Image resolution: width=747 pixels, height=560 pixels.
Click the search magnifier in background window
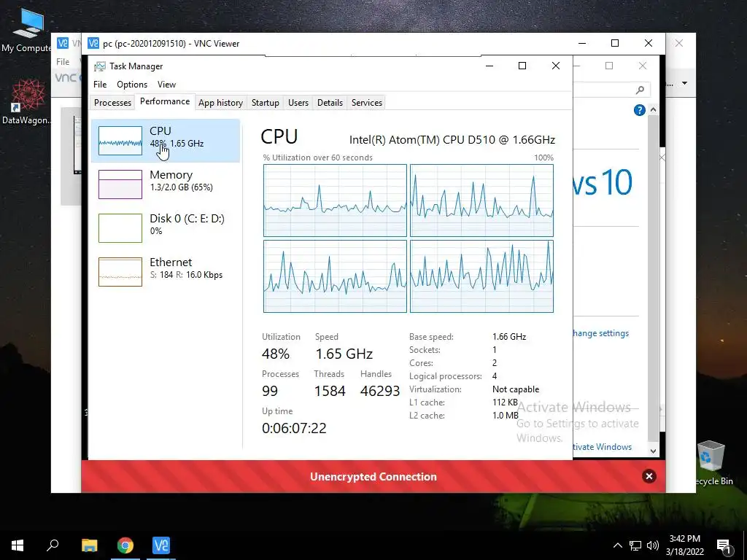(x=640, y=90)
